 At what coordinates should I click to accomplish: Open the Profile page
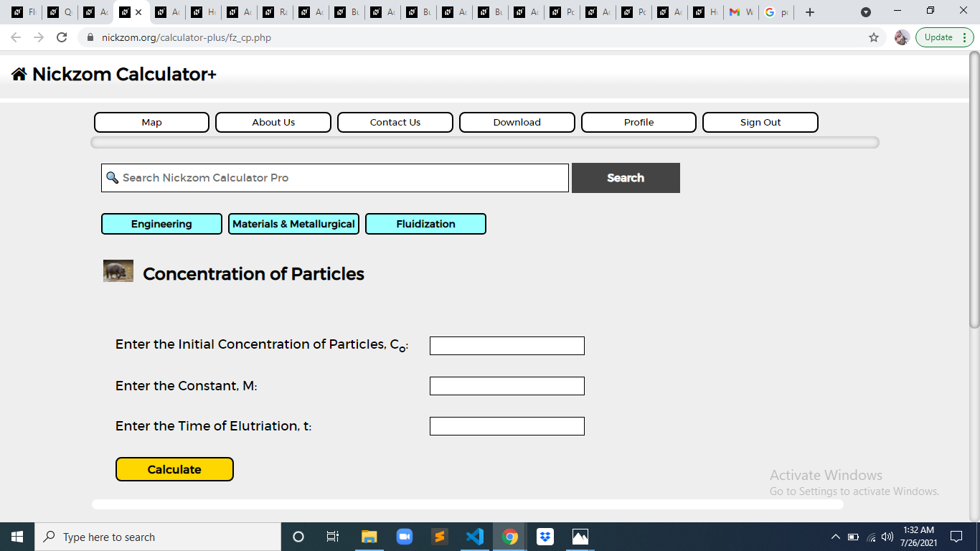coord(639,122)
